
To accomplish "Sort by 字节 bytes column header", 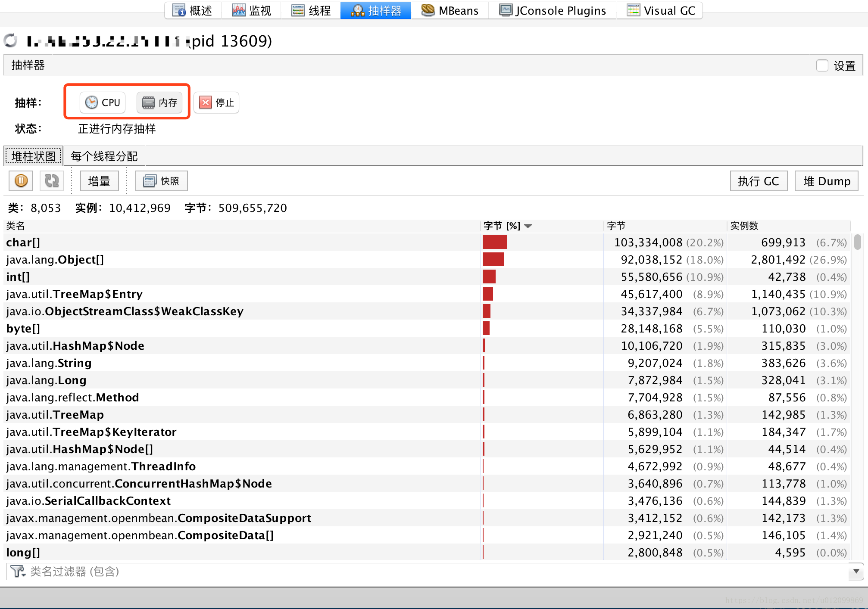I will coord(665,226).
